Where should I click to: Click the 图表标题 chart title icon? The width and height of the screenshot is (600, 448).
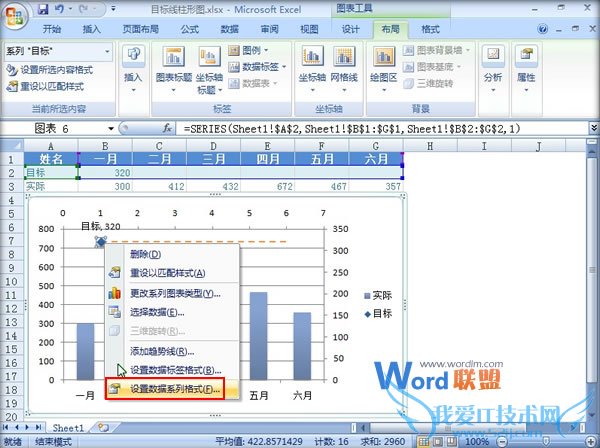tap(173, 57)
